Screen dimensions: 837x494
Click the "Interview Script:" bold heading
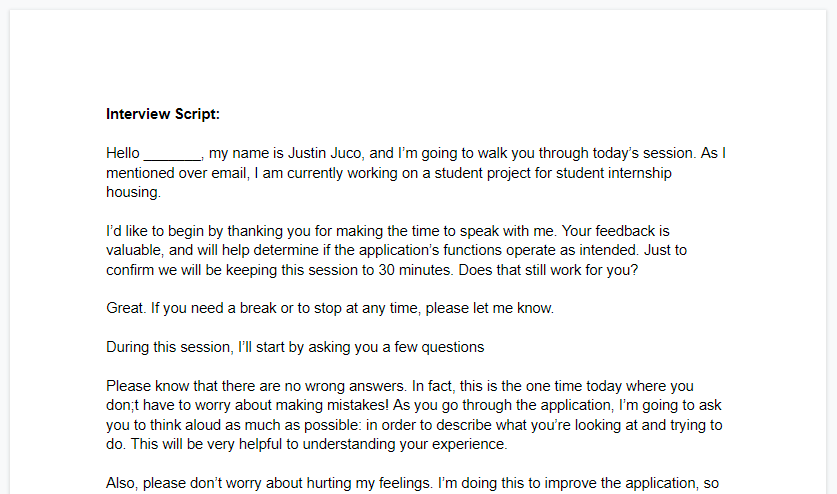[x=163, y=114]
